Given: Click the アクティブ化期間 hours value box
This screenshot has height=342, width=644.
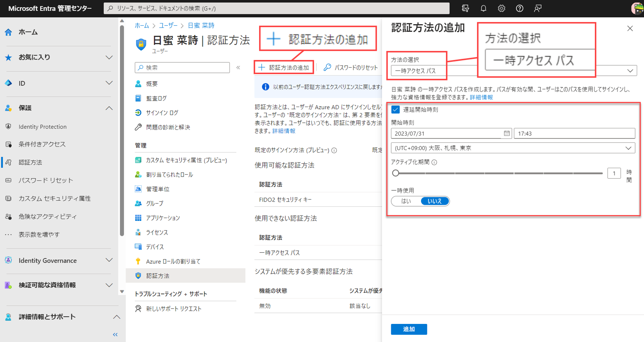Looking at the screenshot, I should pos(614,173).
